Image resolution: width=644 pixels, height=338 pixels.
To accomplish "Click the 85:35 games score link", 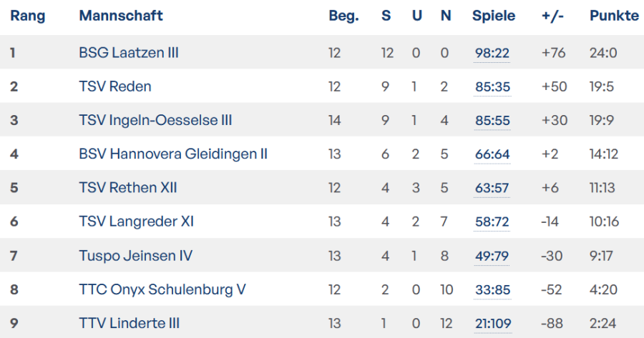I will (492, 87).
